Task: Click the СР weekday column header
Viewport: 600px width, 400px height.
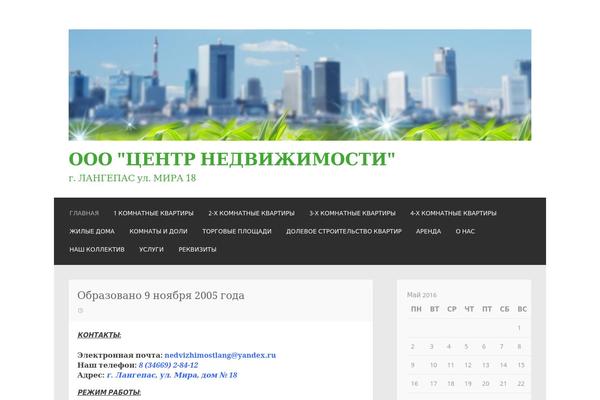Action: click(x=452, y=309)
